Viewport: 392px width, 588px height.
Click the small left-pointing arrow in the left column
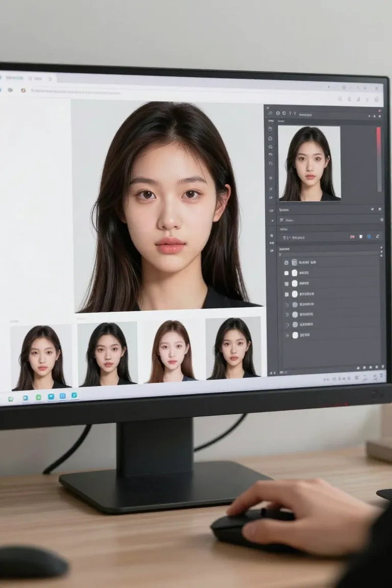(x=272, y=221)
